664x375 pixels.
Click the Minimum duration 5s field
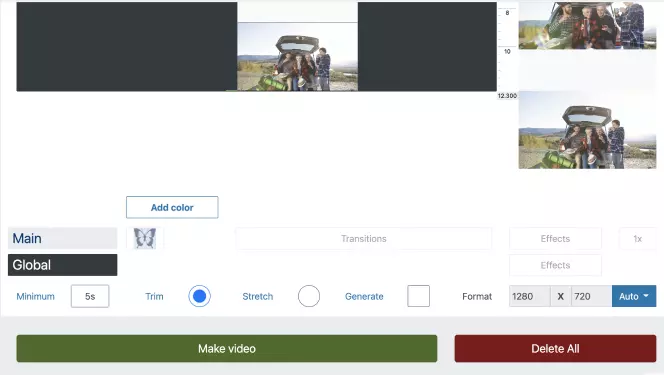(90, 296)
